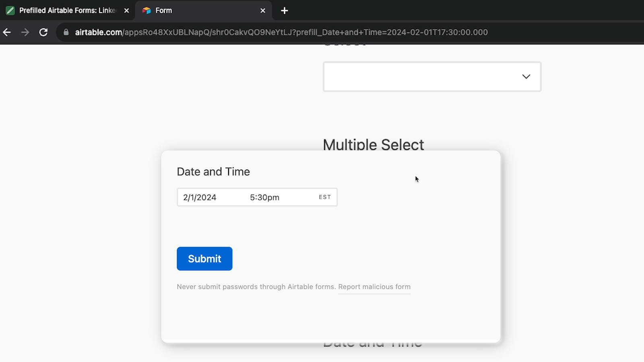Close the Form tab
The width and height of the screenshot is (644, 362).
click(263, 10)
